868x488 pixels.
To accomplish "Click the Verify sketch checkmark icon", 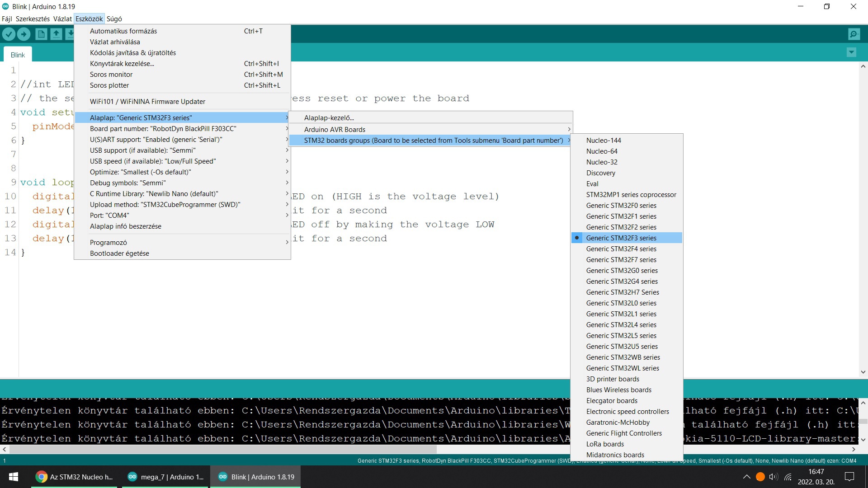I will tap(9, 34).
